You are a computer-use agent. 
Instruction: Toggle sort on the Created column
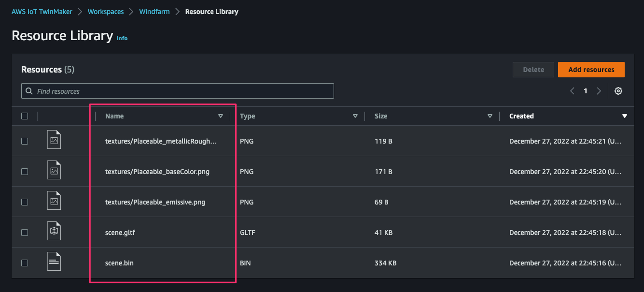coord(625,116)
